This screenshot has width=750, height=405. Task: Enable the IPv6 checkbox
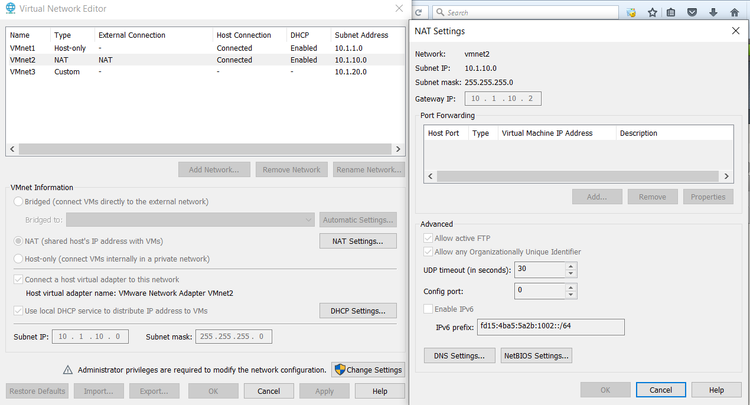(428, 309)
